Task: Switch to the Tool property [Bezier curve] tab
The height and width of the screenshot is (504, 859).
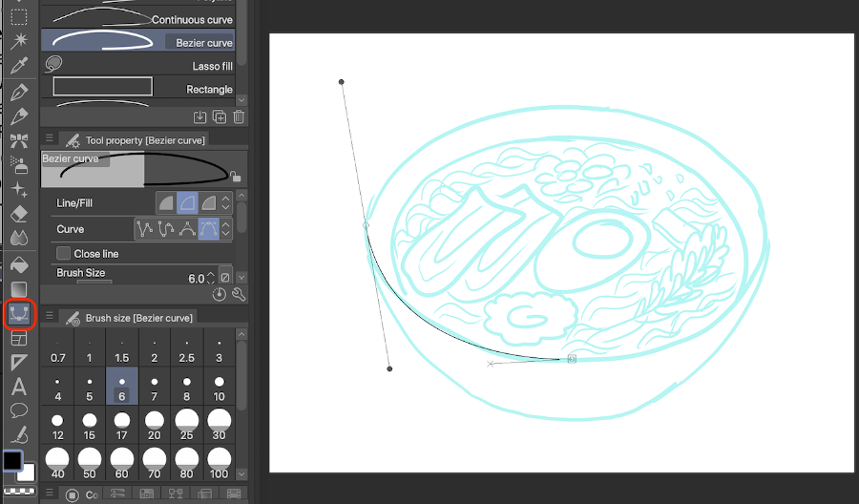Action: click(135, 140)
